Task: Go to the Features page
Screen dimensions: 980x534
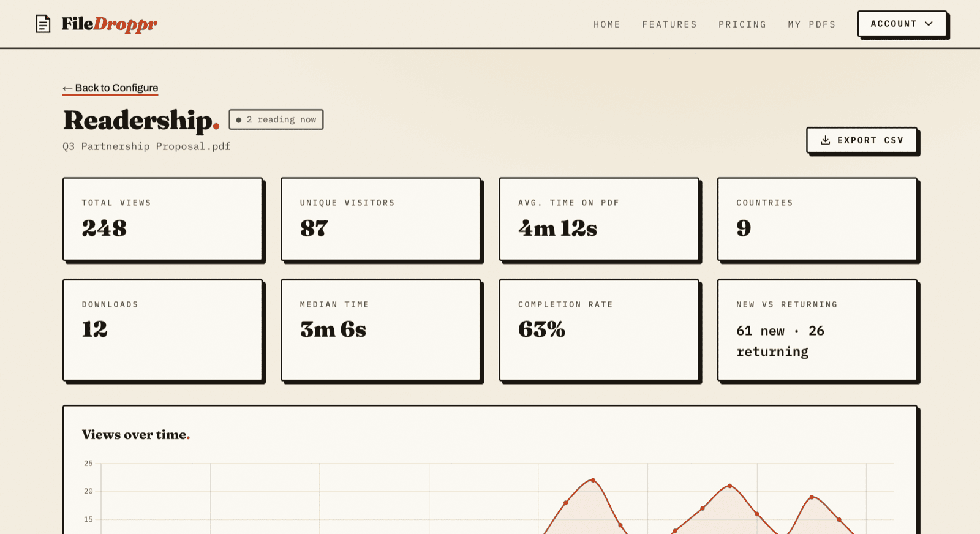Action: pos(669,24)
